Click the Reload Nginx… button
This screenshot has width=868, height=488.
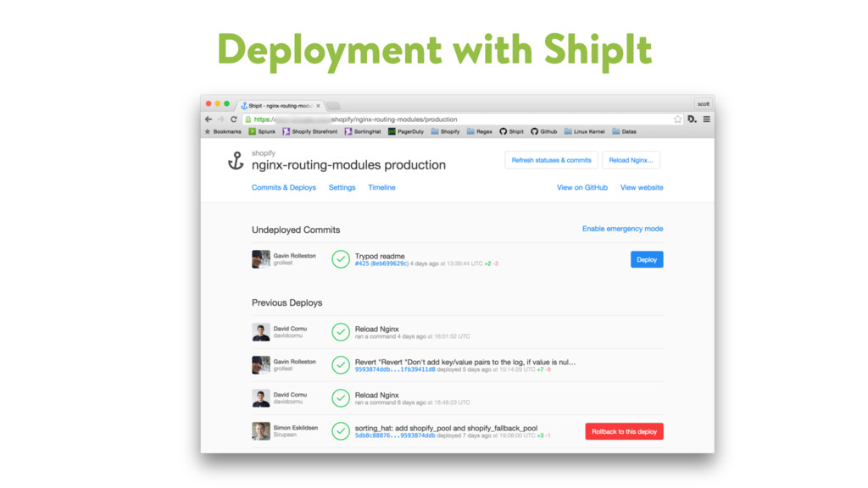pos(631,160)
